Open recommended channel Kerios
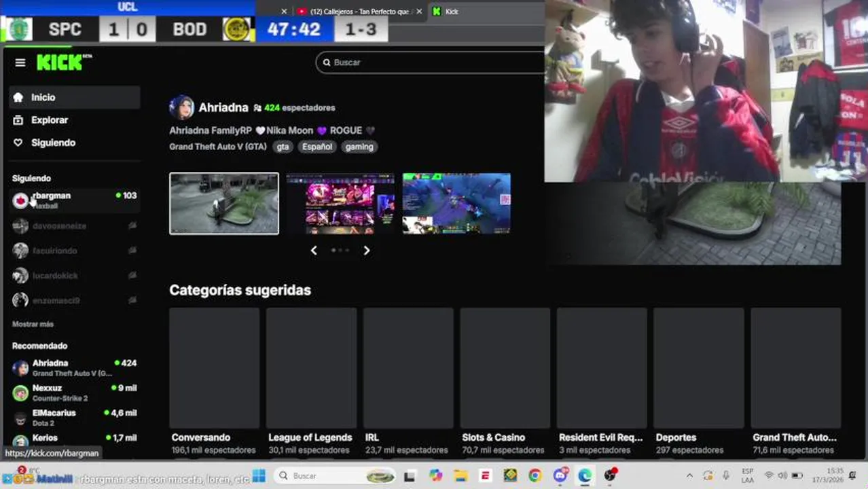This screenshot has width=868, height=489. 75,441
